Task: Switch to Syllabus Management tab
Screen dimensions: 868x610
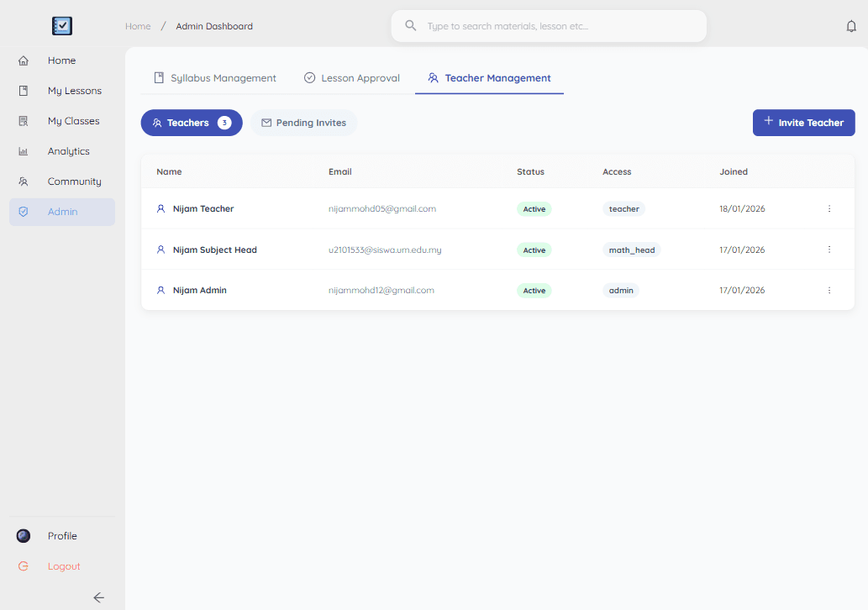Action: pyautogui.click(x=215, y=78)
